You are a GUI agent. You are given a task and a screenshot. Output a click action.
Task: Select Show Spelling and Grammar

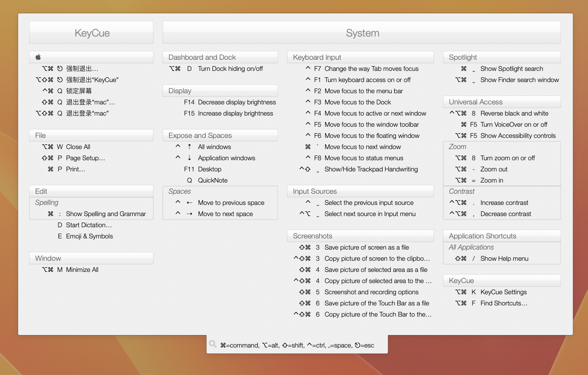pyautogui.click(x=91, y=214)
